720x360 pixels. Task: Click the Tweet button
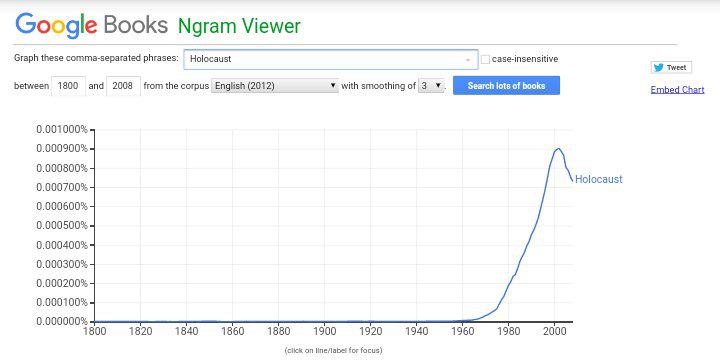coord(671,68)
